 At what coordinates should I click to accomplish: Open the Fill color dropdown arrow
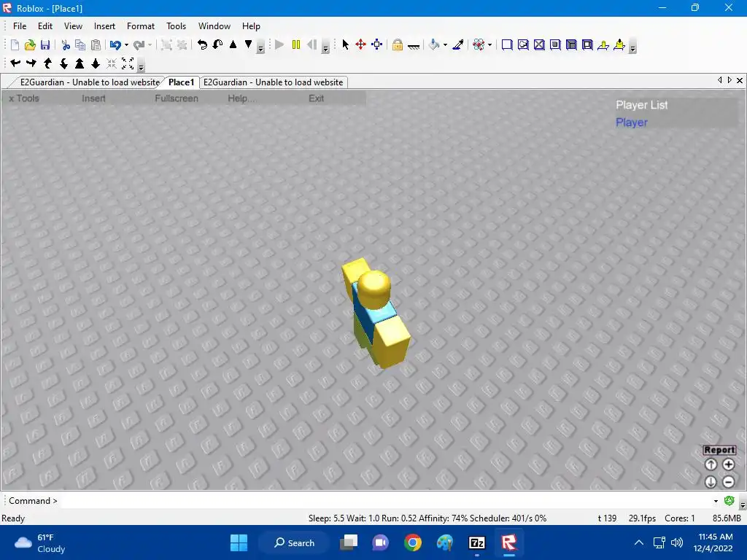[445, 45]
